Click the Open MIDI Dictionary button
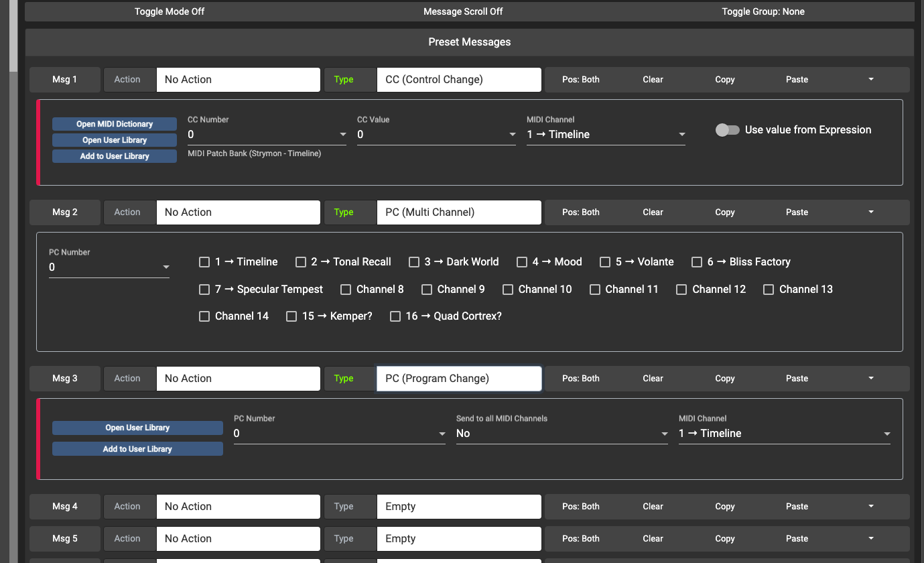 (x=115, y=124)
